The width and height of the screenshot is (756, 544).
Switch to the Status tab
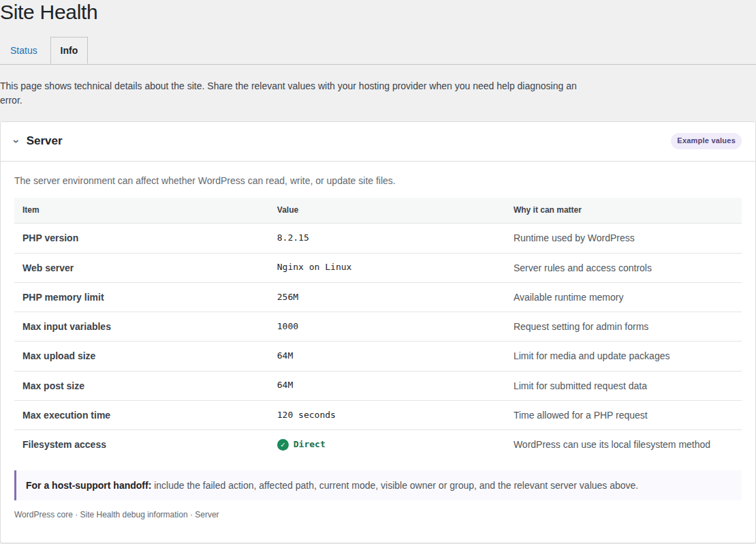[x=24, y=50]
